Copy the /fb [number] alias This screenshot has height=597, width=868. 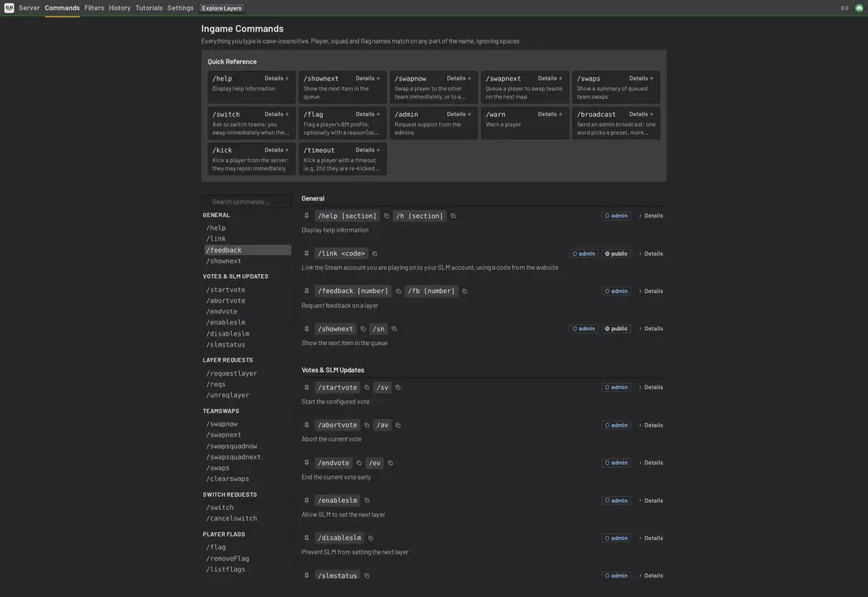pyautogui.click(x=465, y=291)
